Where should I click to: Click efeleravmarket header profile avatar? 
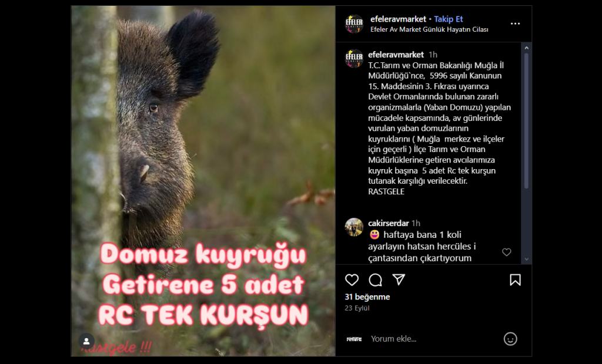coord(354,24)
